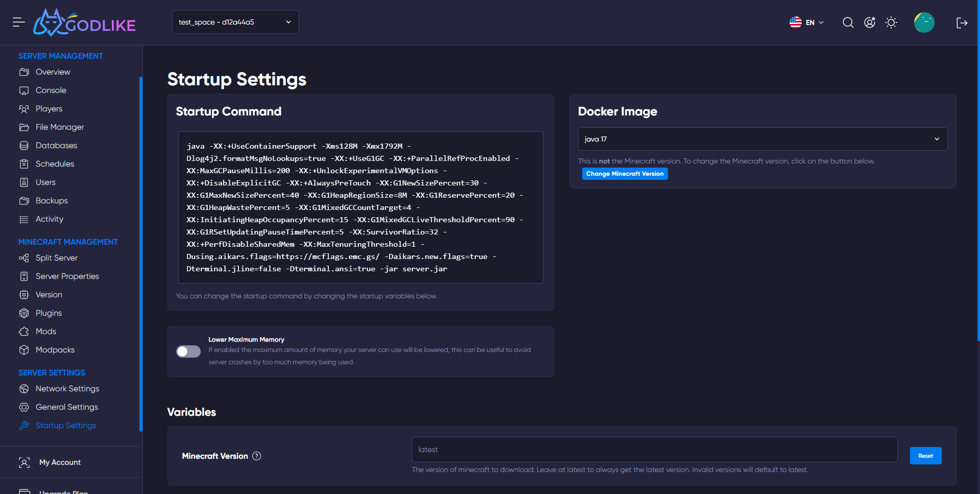The height and width of the screenshot is (494, 980).
Task: Toggle the light/dark theme sun icon
Action: coord(891,22)
